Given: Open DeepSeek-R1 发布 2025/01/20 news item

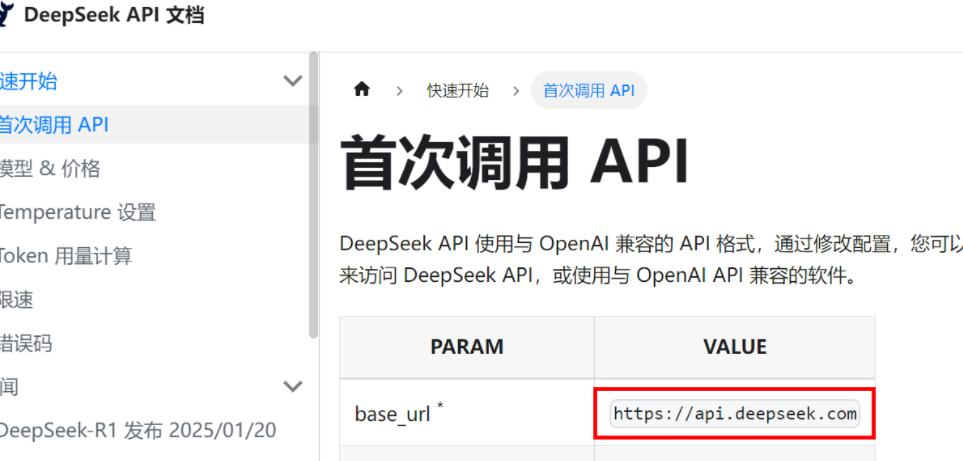Looking at the screenshot, I should [x=138, y=430].
